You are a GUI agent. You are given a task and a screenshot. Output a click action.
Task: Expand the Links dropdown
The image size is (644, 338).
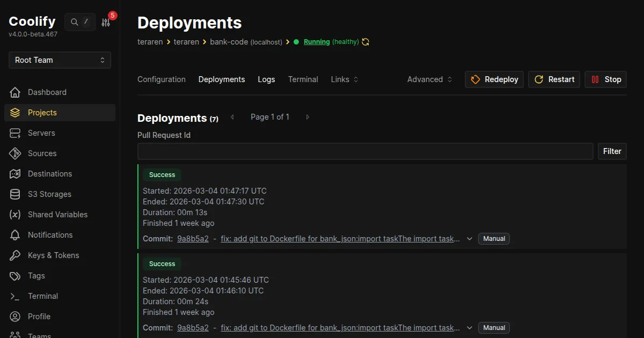click(344, 79)
